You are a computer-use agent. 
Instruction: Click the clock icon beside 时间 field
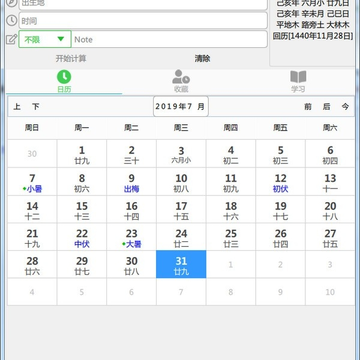point(12,21)
